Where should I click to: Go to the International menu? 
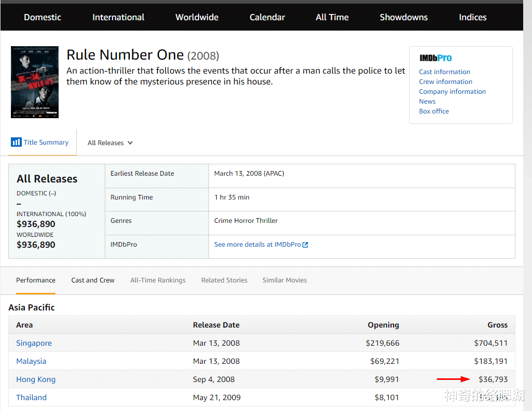click(x=118, y=17)
